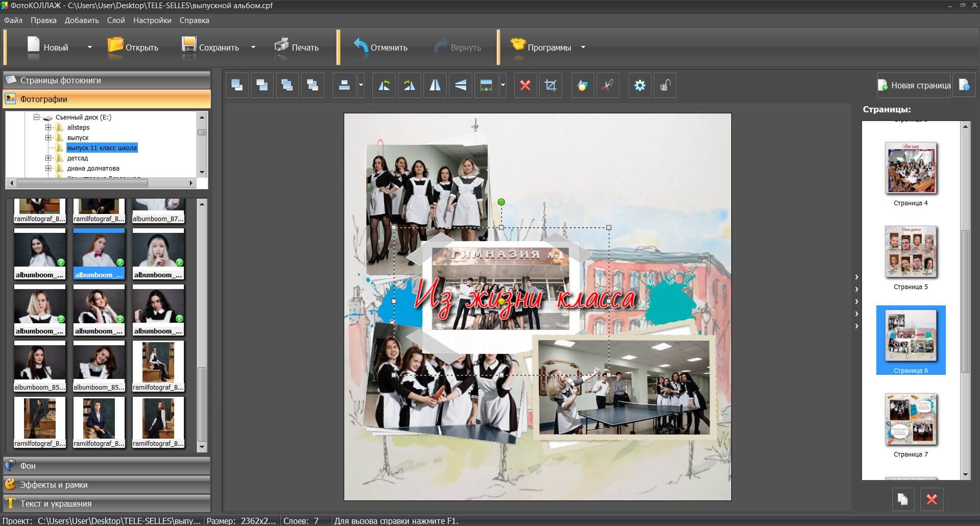Image resolution: width=980 pixels, height=526 pixels.
Task: Select the Crop tool
Action: (551, 85)
